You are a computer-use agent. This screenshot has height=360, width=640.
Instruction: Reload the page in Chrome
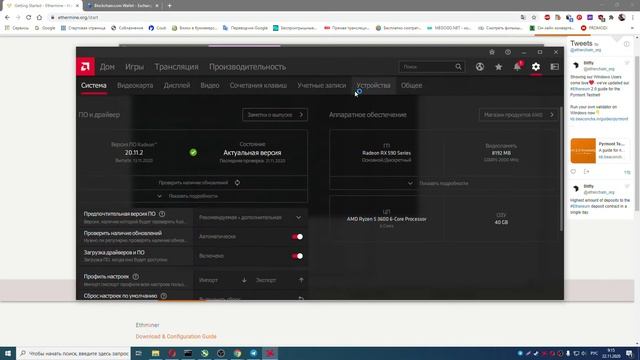pyautogui.click(x=28, y=18)
